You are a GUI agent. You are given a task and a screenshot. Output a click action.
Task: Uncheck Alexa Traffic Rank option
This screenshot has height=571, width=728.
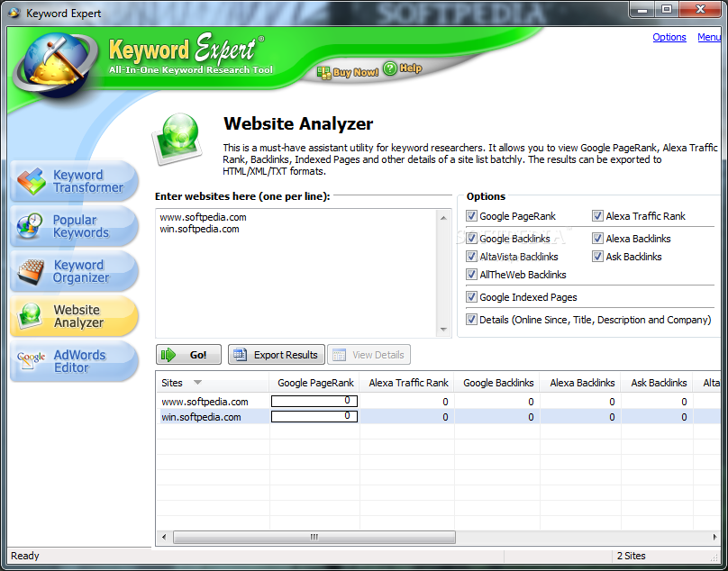[x=597, y=216]
